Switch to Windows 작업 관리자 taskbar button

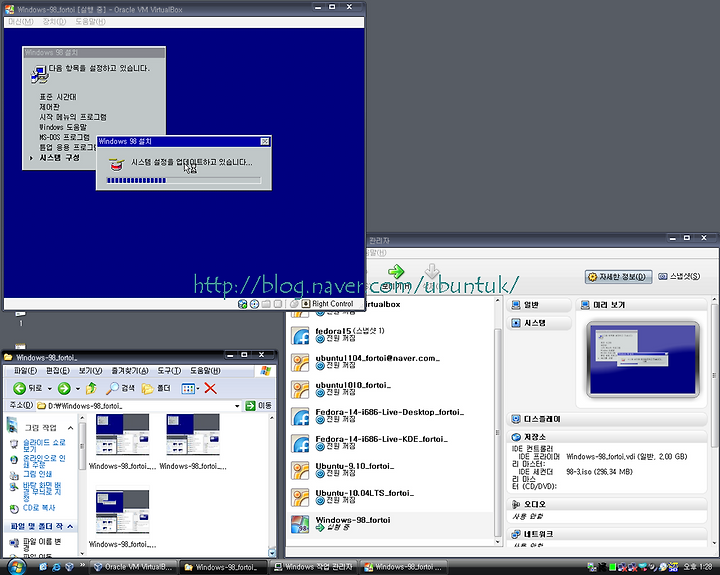point(313,567)
